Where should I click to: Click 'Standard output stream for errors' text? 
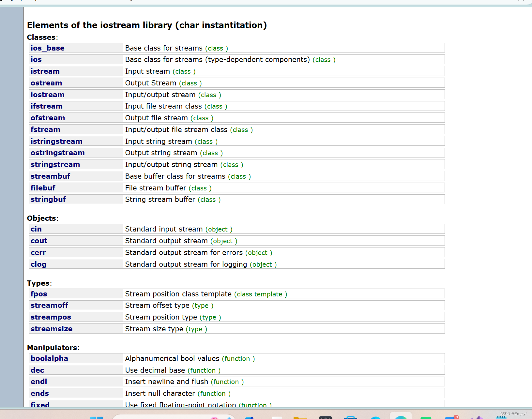pyautogui.click(x=184, y=252)
